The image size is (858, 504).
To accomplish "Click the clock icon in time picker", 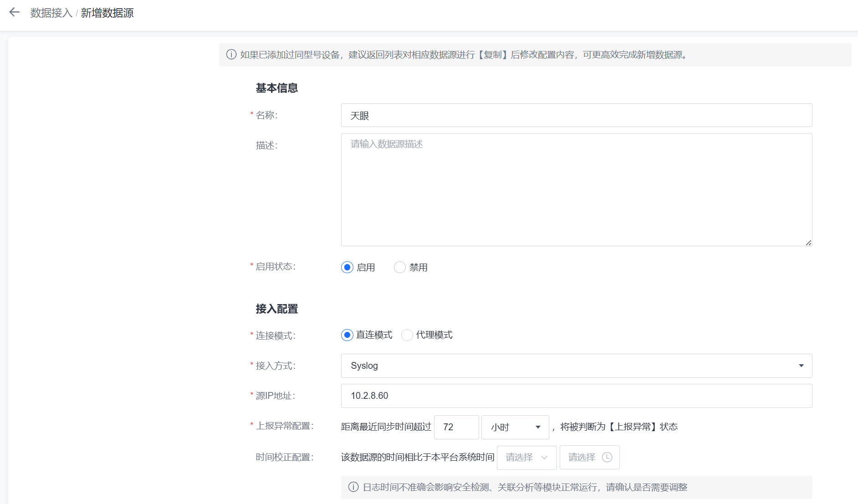I will point(607,457).
